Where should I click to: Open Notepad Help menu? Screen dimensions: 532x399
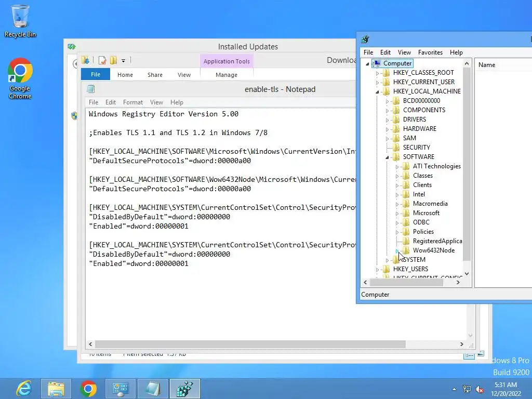click(x=177, y=102)
